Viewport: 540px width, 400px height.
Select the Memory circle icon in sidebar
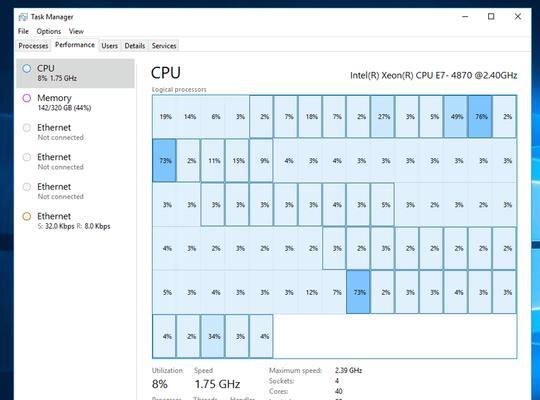pyautogui.click(x=27, y=98)
